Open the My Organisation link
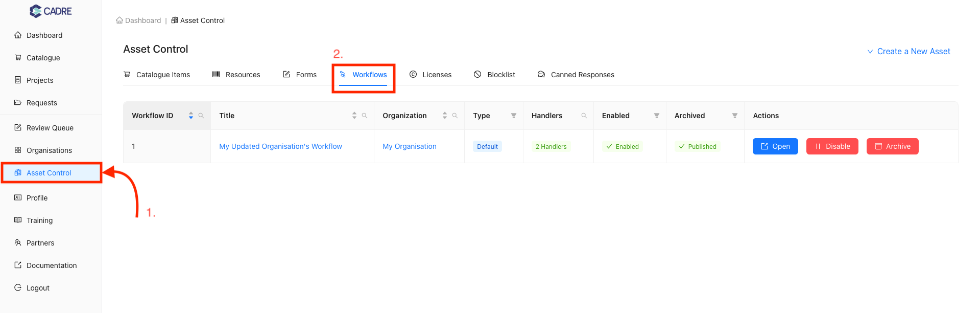Viewport: 980px width, 313px height. (x=410, y=146)
